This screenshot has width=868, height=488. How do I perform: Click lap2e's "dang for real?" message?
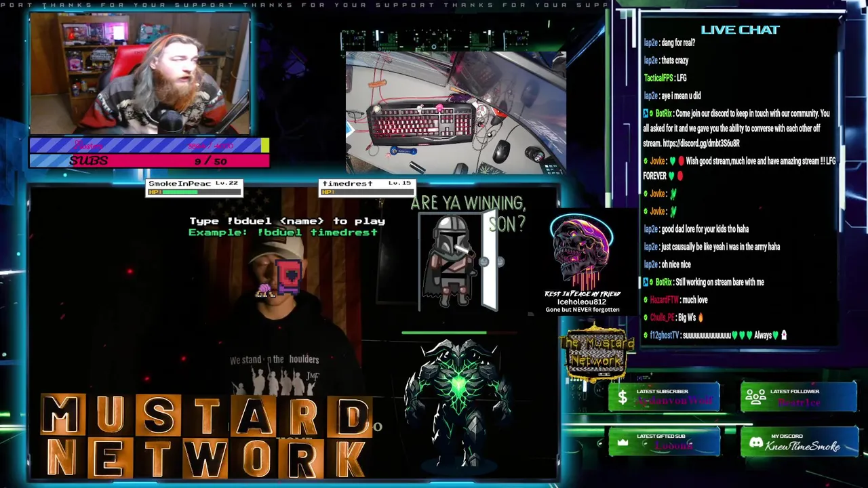[x=669, y=43]
